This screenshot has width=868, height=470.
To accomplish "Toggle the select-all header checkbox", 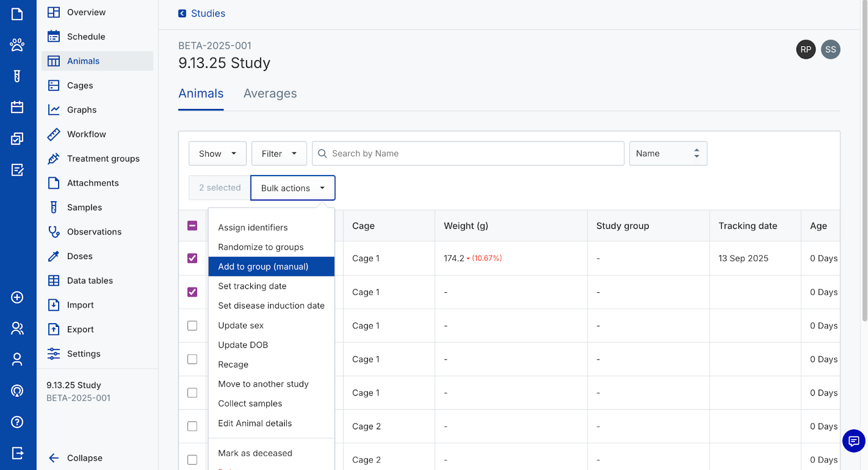I will pos(192,226).
